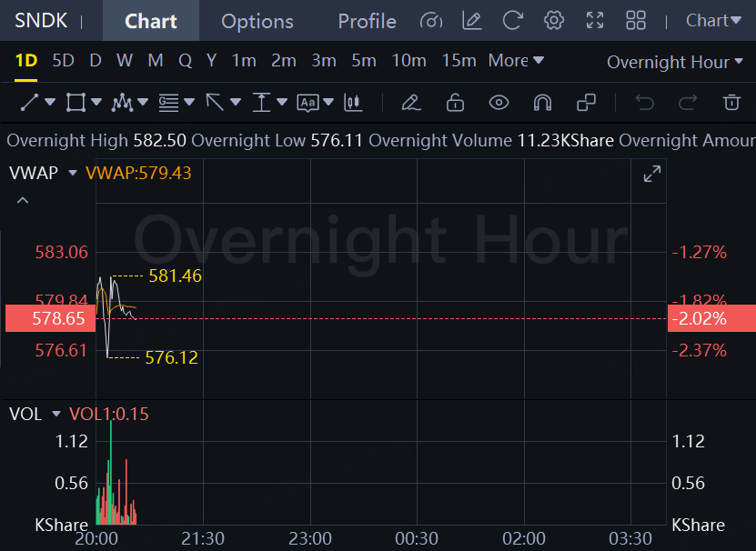The image size is (756, 551).
Task: Expand the chart panel using arrow icon
Action: 651,175
